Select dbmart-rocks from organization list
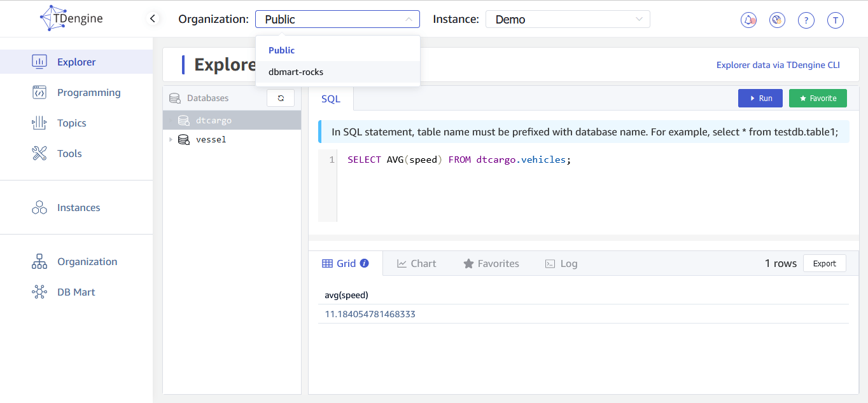This screenshot has height=403, width=868. pyautogui.click(x=296, y=72)
